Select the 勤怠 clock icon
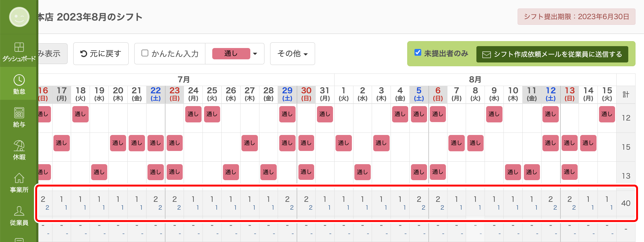Viewport: 644px width, 242px height. coord(19,80)
